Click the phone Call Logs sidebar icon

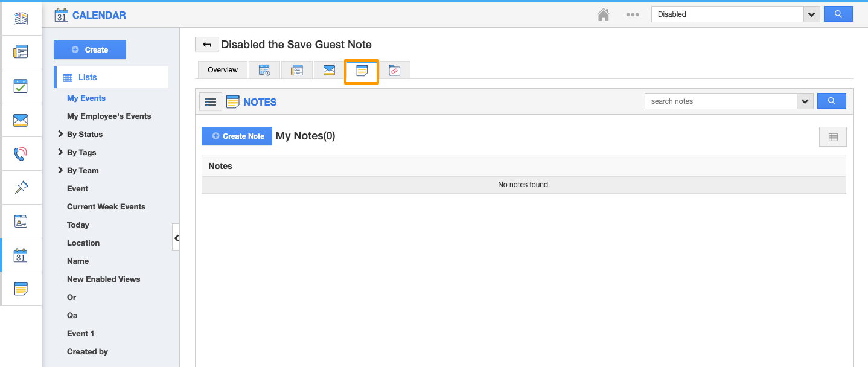[x=21, y=154]
